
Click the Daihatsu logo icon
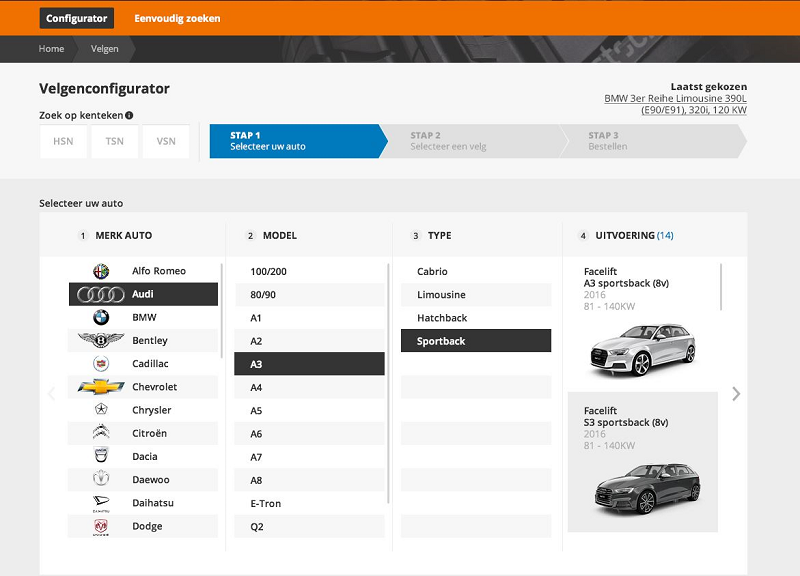(x=101, y=503)
